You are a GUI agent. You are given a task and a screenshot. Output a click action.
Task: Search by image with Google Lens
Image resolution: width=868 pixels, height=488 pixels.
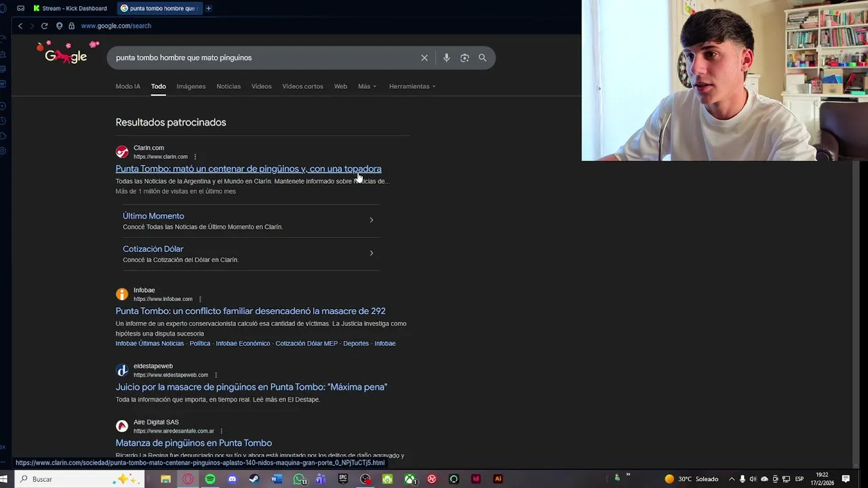point(465,58)
